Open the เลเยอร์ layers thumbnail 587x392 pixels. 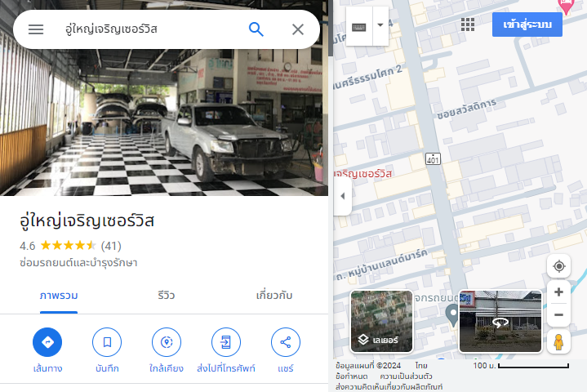381,322
